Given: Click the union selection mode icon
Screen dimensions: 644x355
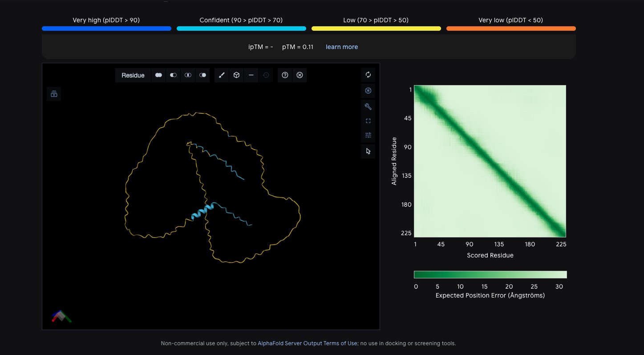Looking at the screenshot, I should 158,75.
